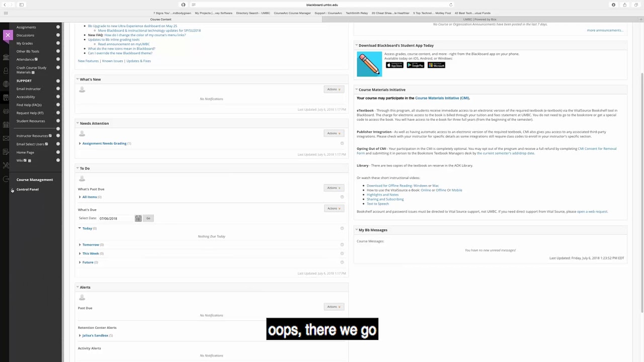The image size is (644, 362).
Task: Switch to the Course Content tab
Action: tap(161, 20)
